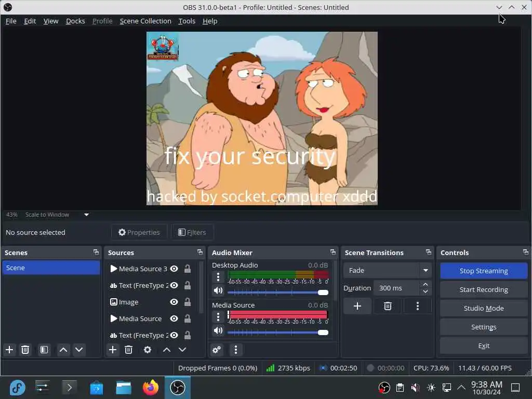This screenshot has height=399, width=532.
Task: Pop out the Audio Mixer dock
Action: (333, 252)
